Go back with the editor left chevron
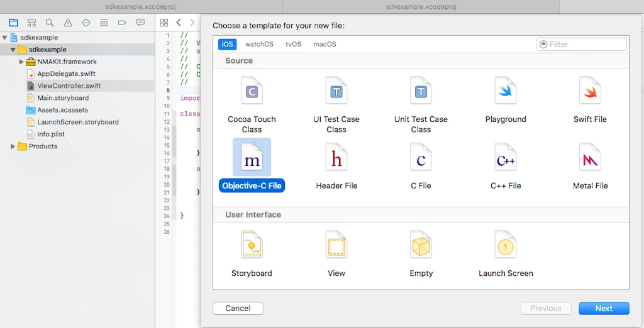 tap(178, 23)
